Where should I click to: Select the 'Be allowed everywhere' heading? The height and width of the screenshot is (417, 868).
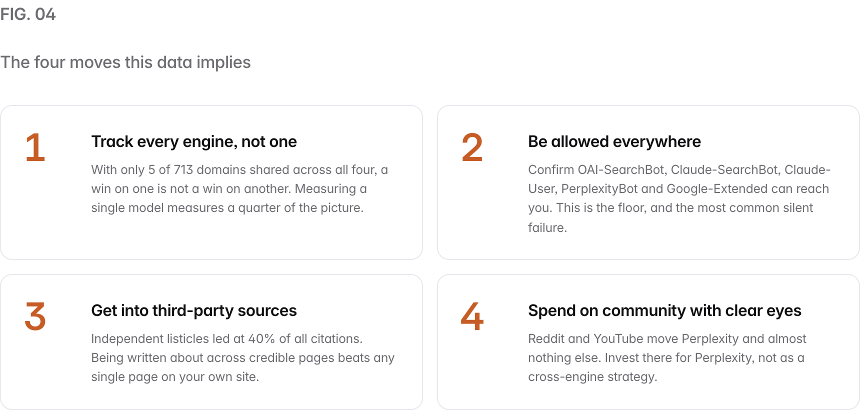614,142
